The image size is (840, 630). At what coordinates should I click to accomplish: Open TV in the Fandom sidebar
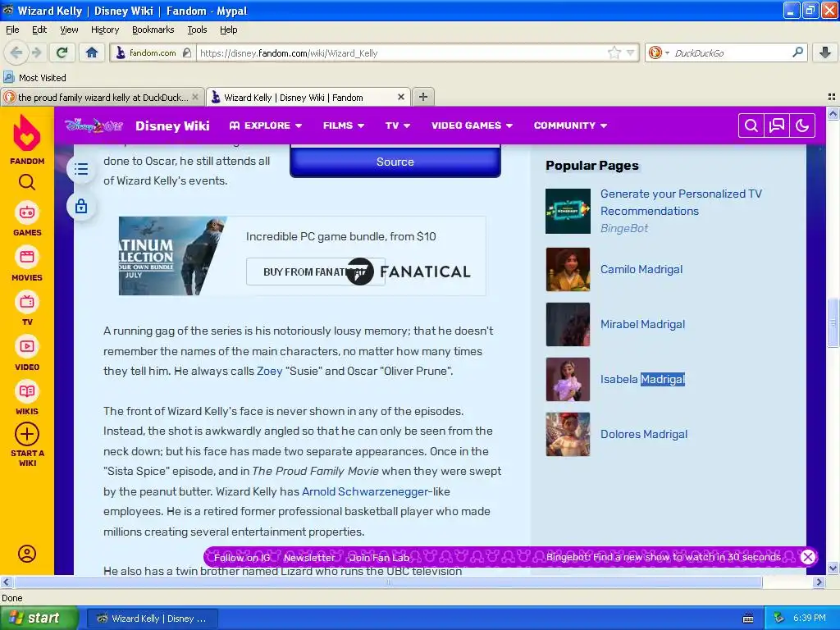pos(27,309)
